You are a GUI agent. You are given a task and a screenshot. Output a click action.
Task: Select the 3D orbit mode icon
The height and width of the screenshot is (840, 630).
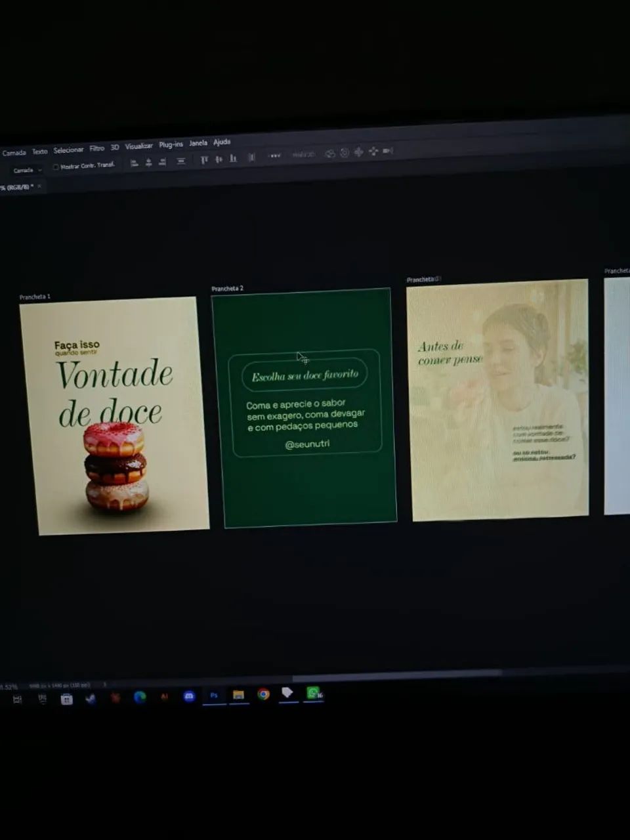tap(330, 153)
